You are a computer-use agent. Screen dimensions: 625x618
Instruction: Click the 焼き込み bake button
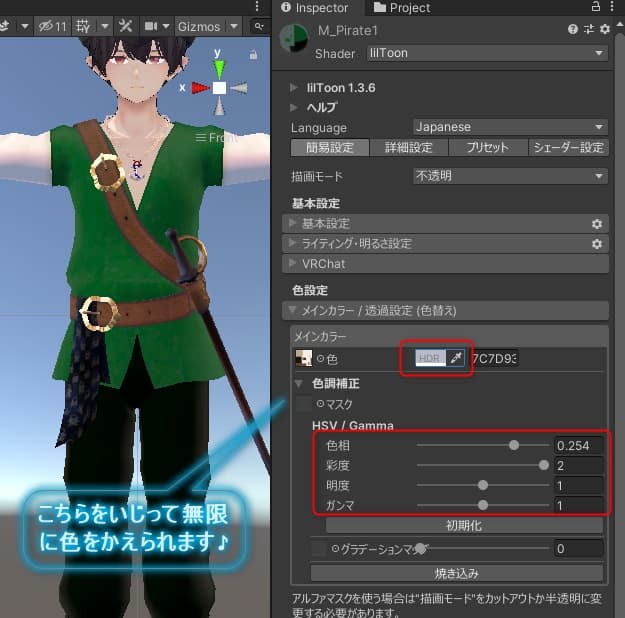457,573
